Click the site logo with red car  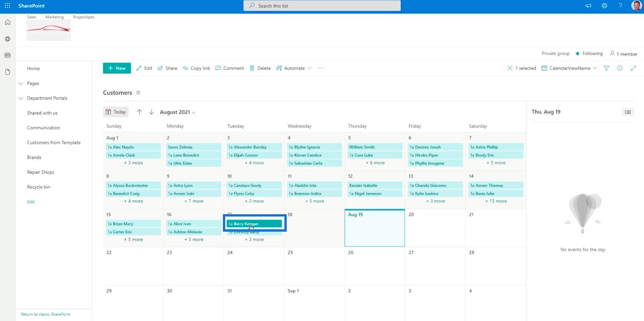(x=48, y=30)
